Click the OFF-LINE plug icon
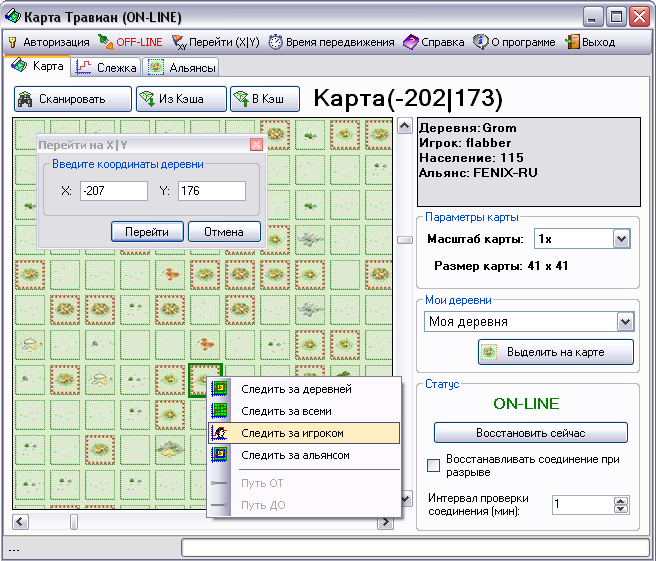The image size is (656, 561). point(105,42)
